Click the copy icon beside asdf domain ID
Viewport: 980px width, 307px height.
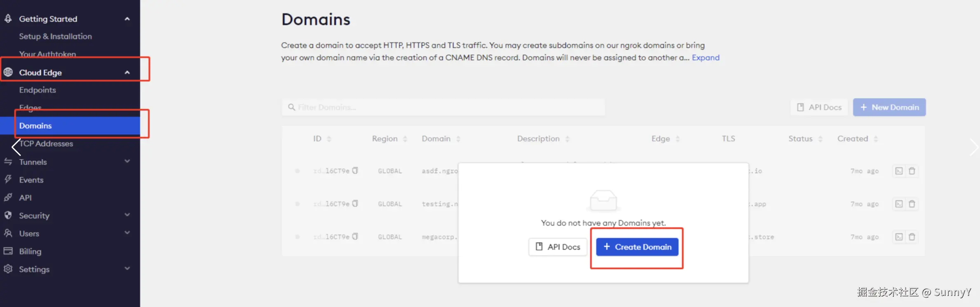pyautogui.click(x=355, y=170)
